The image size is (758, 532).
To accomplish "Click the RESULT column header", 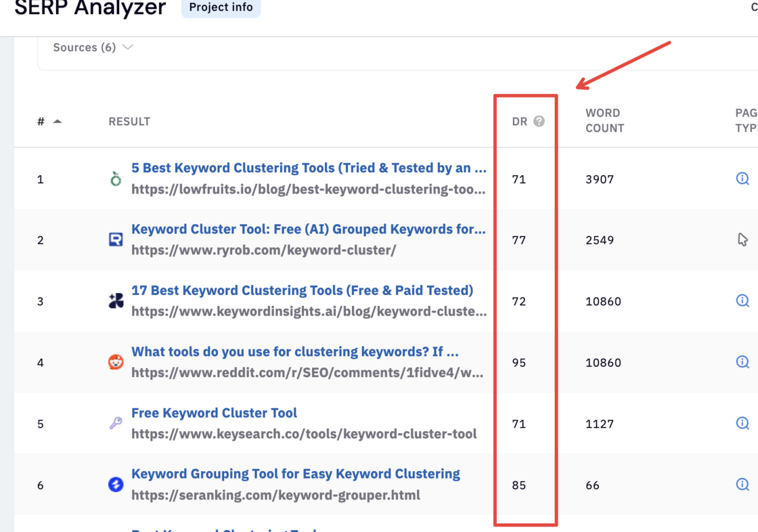I will point(129,121).
